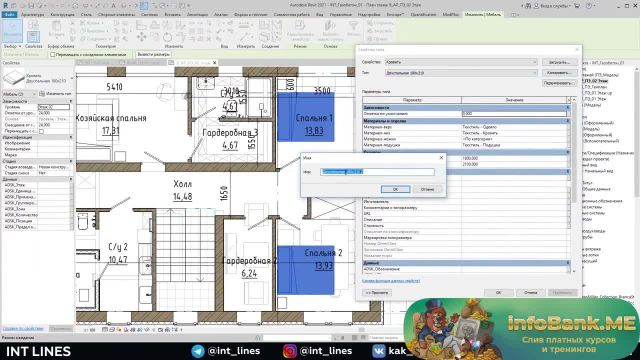Click the Filter funnel icon in the ribbon
The width and height of the screenshot is (640, 360).
(353, 27)
